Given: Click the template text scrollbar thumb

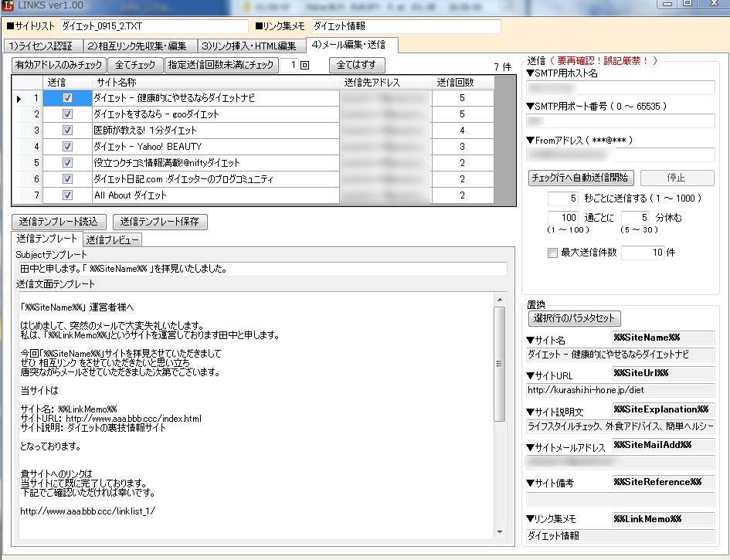Looking at the screenshot, I should tap(500, 364).
